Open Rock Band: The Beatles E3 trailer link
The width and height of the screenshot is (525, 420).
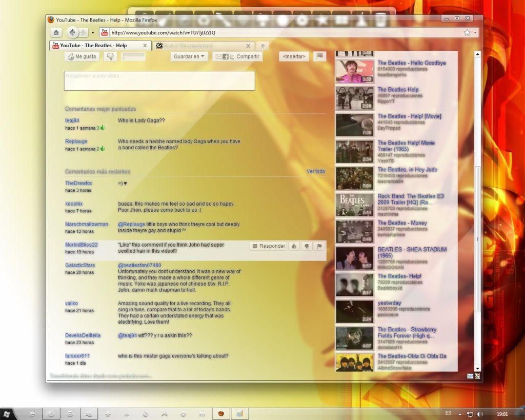411,199
